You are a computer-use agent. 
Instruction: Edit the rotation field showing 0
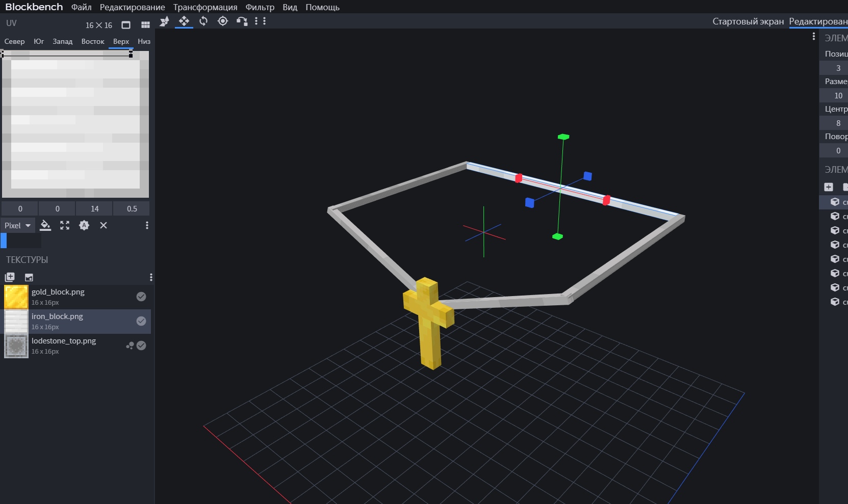tap(834, 150)
